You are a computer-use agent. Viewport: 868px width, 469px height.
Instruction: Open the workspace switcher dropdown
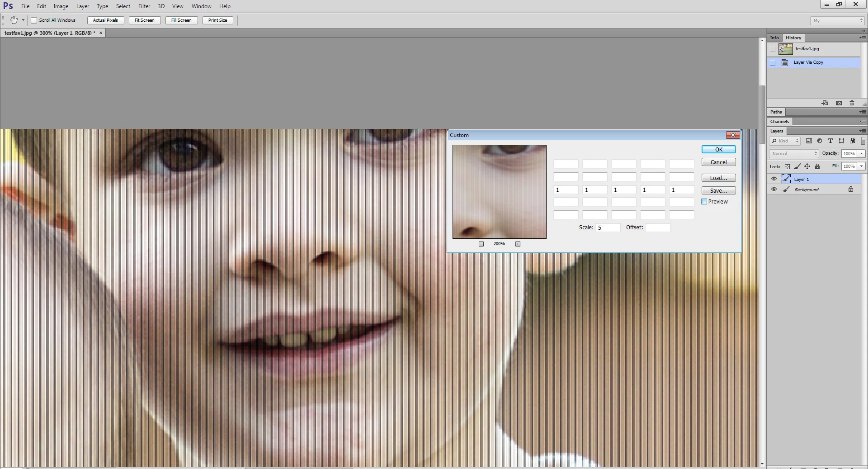click(837, 21)
